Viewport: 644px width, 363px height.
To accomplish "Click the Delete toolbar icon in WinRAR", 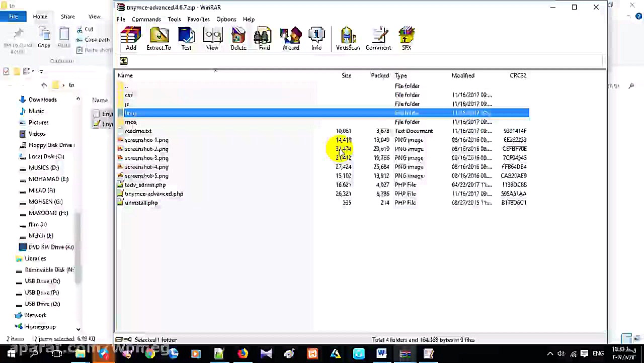I will pyautogui.click(x=238, y=39).
